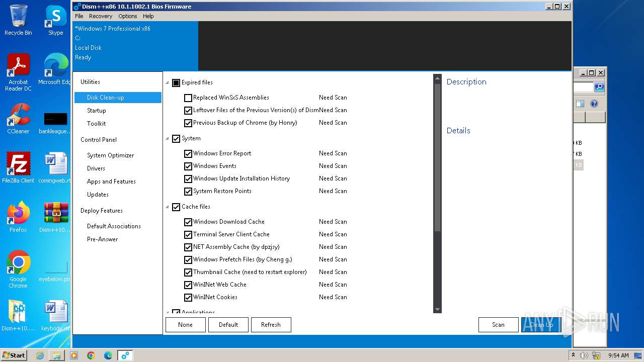Toggle the Expired files group checkbox
This screenshot has height=362, width=644.
[x=176, y=83]
